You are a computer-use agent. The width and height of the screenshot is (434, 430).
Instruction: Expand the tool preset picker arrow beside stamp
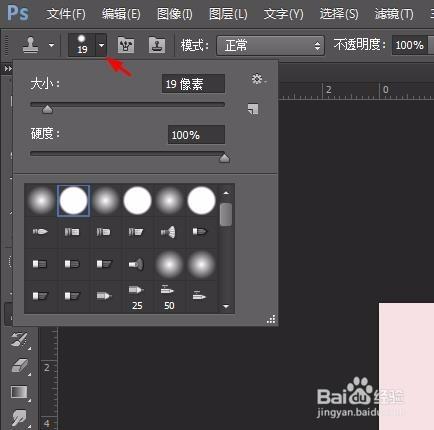click(51, 45)
